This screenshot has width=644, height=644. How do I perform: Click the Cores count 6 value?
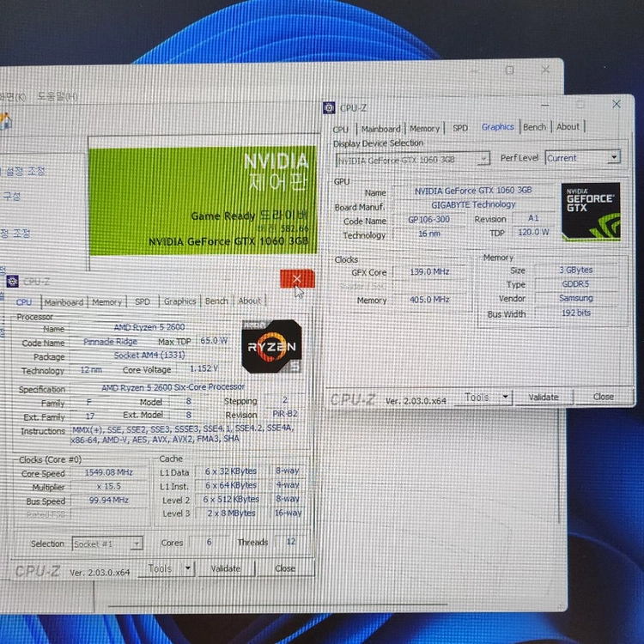pyautogui.click(x=209, y=542)
